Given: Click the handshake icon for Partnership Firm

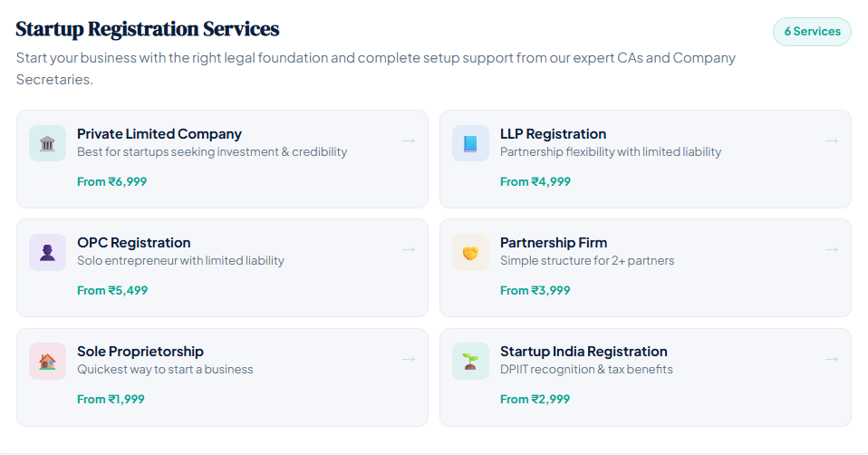Looking at the screenshot, I should (470, 252).
